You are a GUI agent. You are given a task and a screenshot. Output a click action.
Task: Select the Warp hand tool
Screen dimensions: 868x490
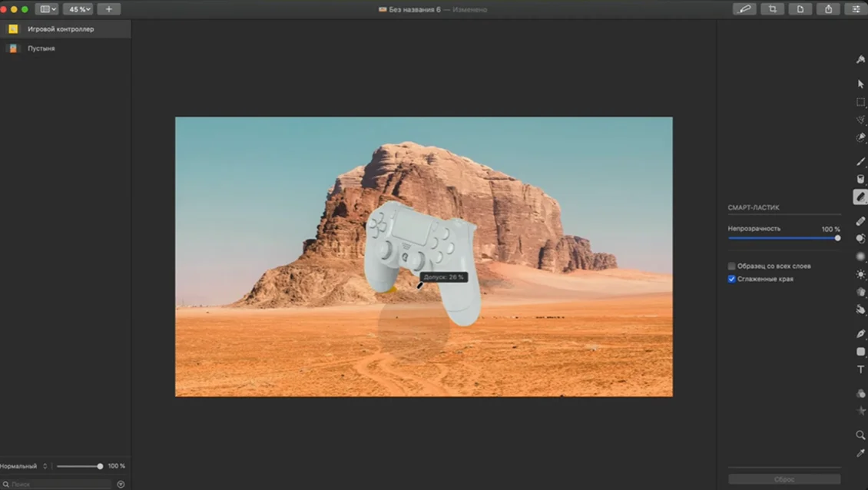pos(860,310)
